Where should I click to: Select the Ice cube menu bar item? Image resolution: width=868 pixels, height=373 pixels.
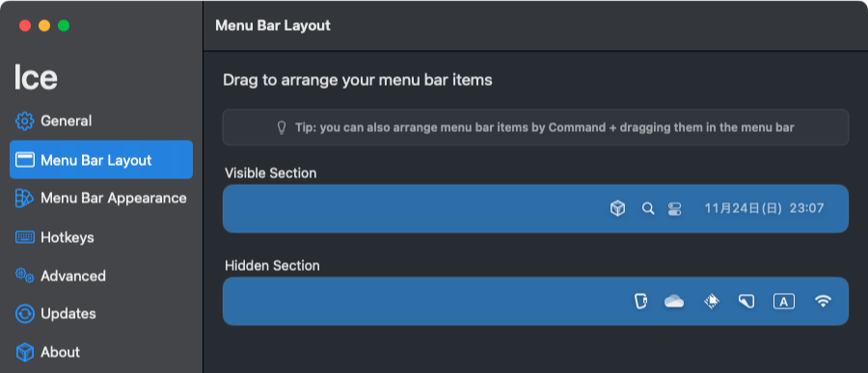[617, 208]
